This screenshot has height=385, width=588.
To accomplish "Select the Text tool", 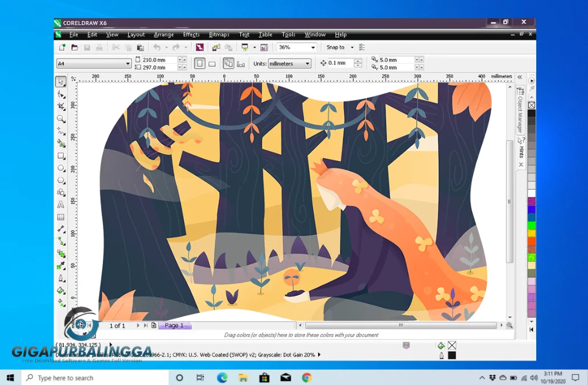I will (61, 205).
